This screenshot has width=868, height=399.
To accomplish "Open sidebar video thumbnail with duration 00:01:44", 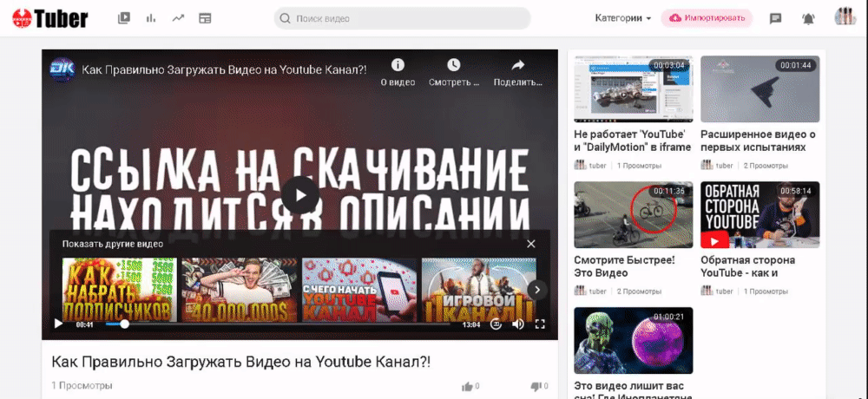I will pyautogui.click(x=760, y=89).
